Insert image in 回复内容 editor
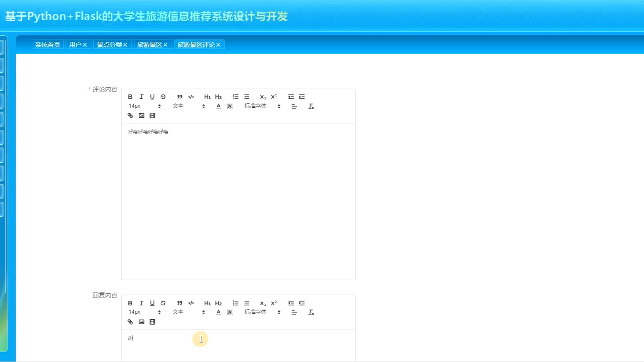This screenshot has height=362, width=644. (141, 322)
